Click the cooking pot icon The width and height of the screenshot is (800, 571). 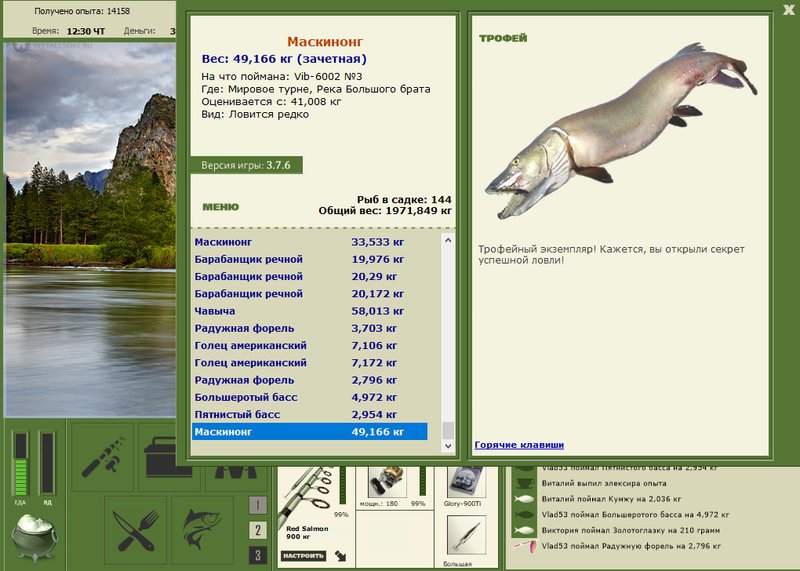pyautogui.click(x=35, y=537)
